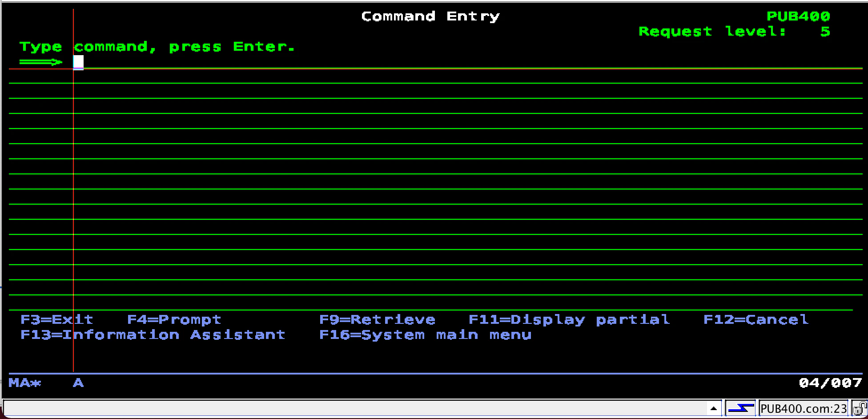Image resolution: width=868 pixels, height=419 pixels.
Task: Click the Request level value 5
Action: 825,32
